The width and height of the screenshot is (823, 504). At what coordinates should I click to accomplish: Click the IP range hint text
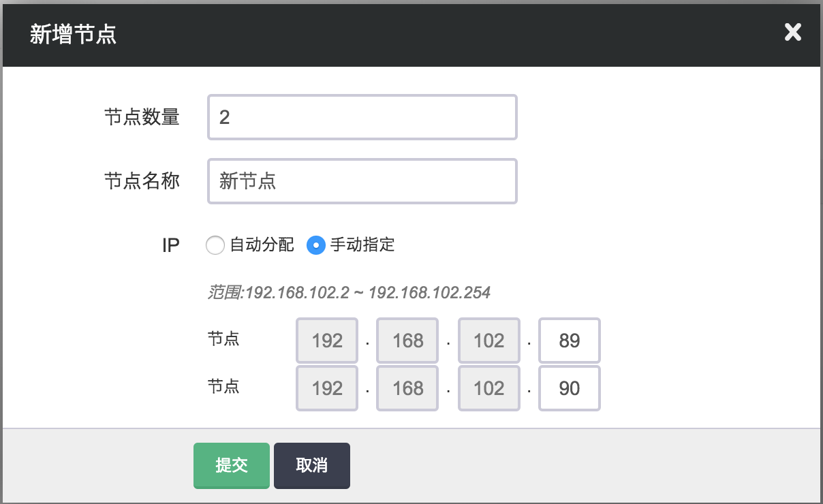click(x=349, y=293)
